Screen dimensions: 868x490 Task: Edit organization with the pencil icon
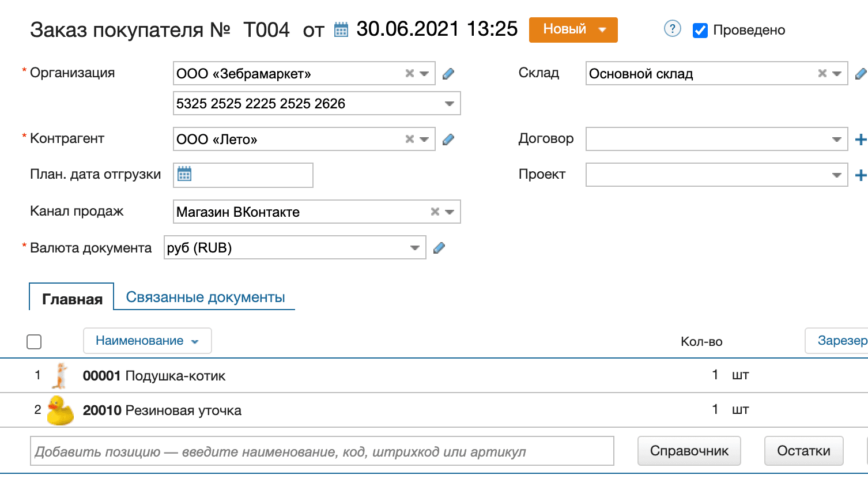[448, 74]
